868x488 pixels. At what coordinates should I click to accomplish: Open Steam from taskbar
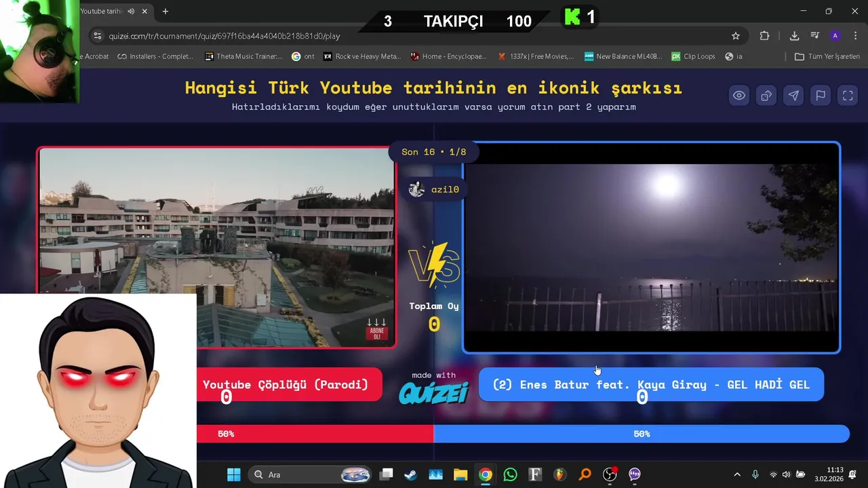click(x=411, y=474)
